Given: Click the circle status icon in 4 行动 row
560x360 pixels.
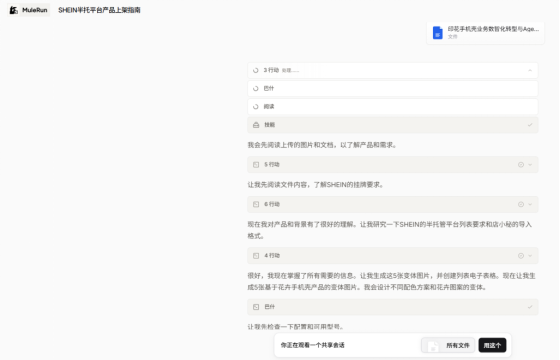Looking at the screenshot, I should (521, 256).
